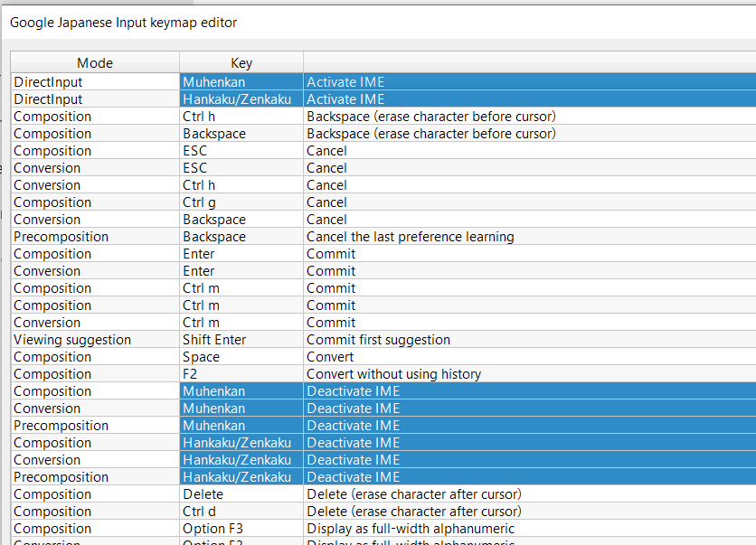
Task: Select the Space key cell
Action: coord(241,357)
